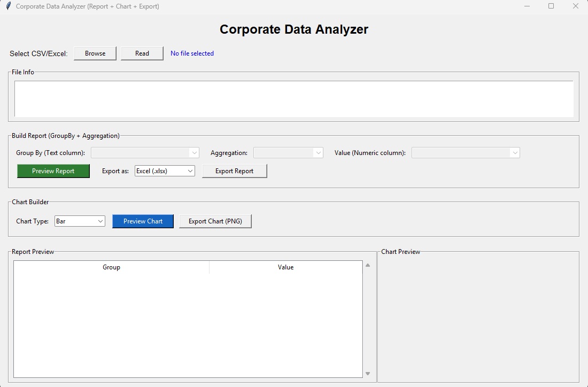
Task: Click the Export Report button
Action: [234, 171]
